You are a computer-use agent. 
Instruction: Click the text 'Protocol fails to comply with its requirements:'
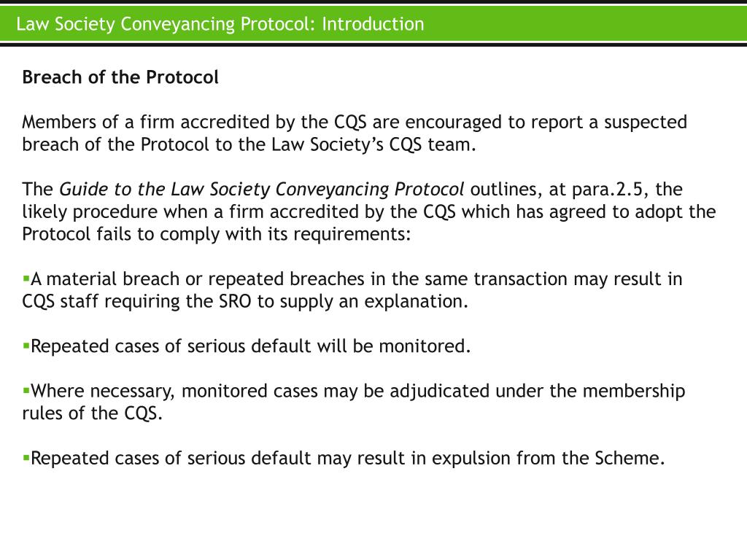(x=216, y=234)
